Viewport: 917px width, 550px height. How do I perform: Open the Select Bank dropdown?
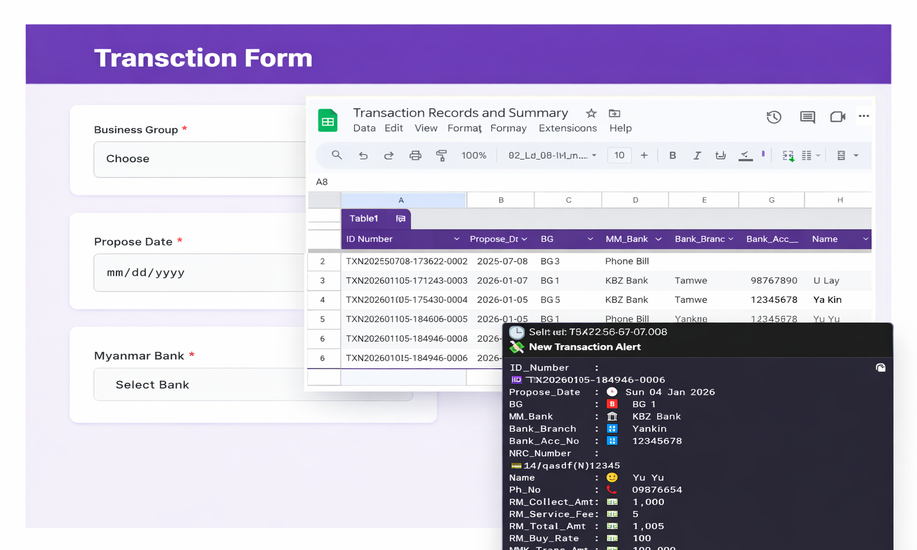click(x=253, y=384)
